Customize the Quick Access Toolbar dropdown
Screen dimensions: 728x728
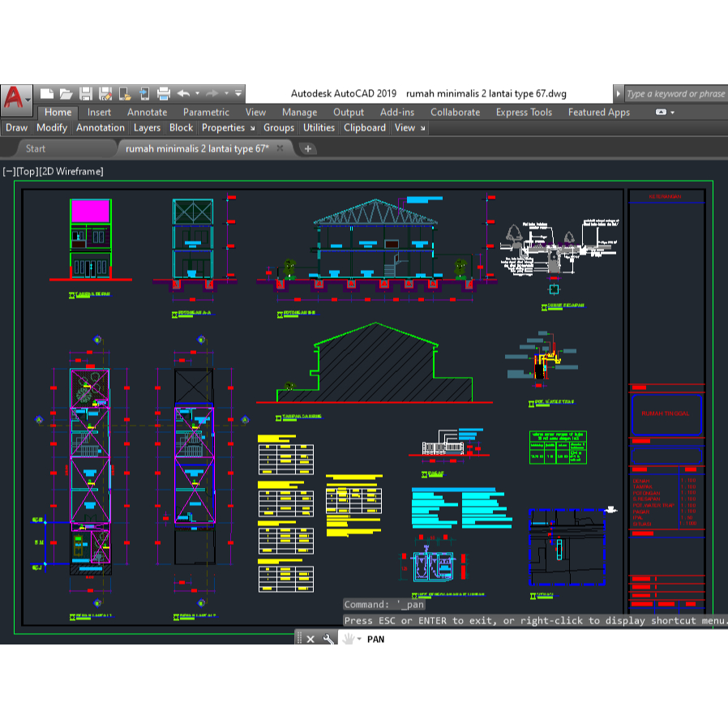click(238, 94)
